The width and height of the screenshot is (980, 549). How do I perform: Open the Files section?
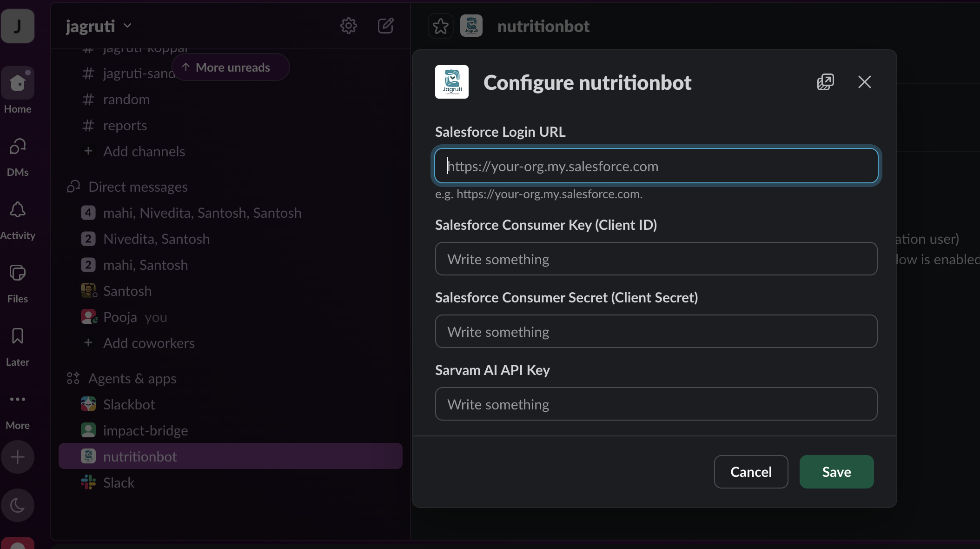(18, 283)
